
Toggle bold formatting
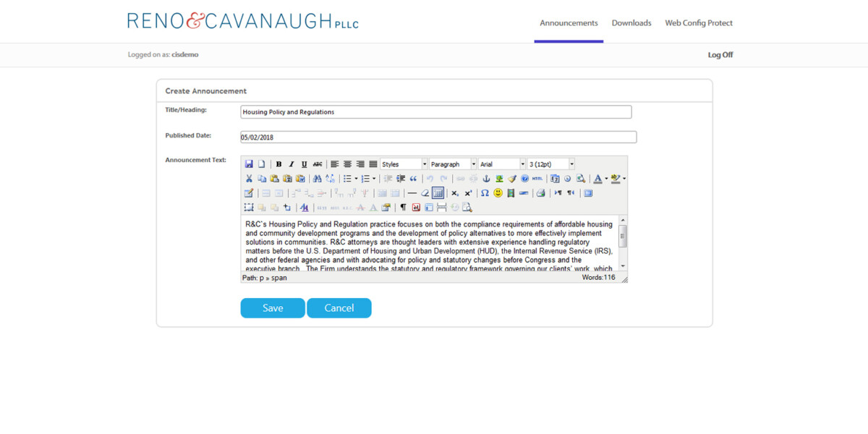pyautogui.click(x=278, y=164)
